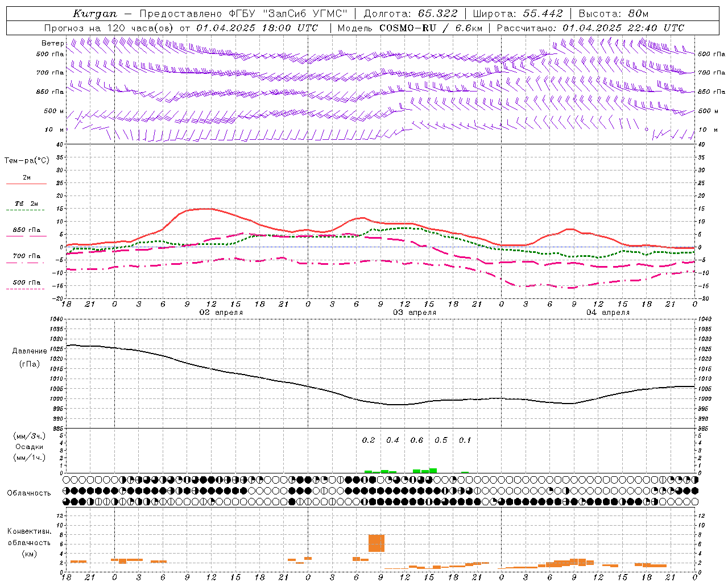Click the "Тем-ра(°C)" temperature panel label
728x582 pixels.
pos(27,161)
